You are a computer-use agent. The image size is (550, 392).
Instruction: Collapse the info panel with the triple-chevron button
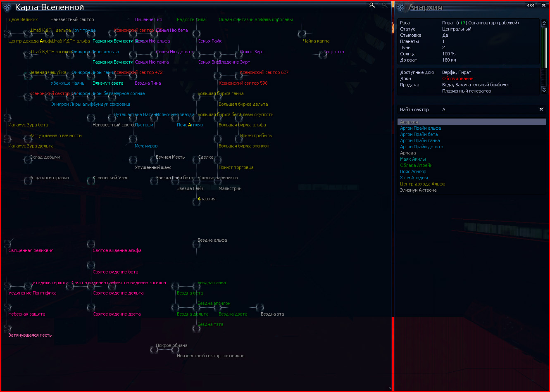pos(531,5)
